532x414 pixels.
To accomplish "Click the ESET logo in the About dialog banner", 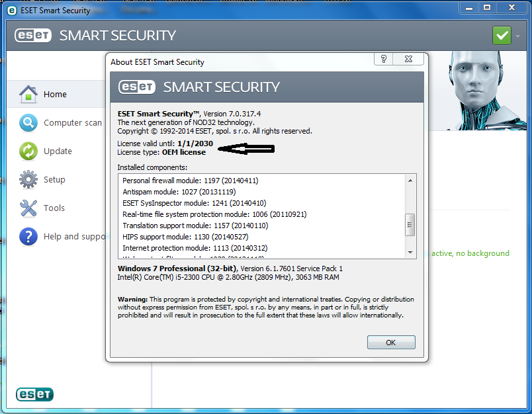I will (x=137, y=87).
